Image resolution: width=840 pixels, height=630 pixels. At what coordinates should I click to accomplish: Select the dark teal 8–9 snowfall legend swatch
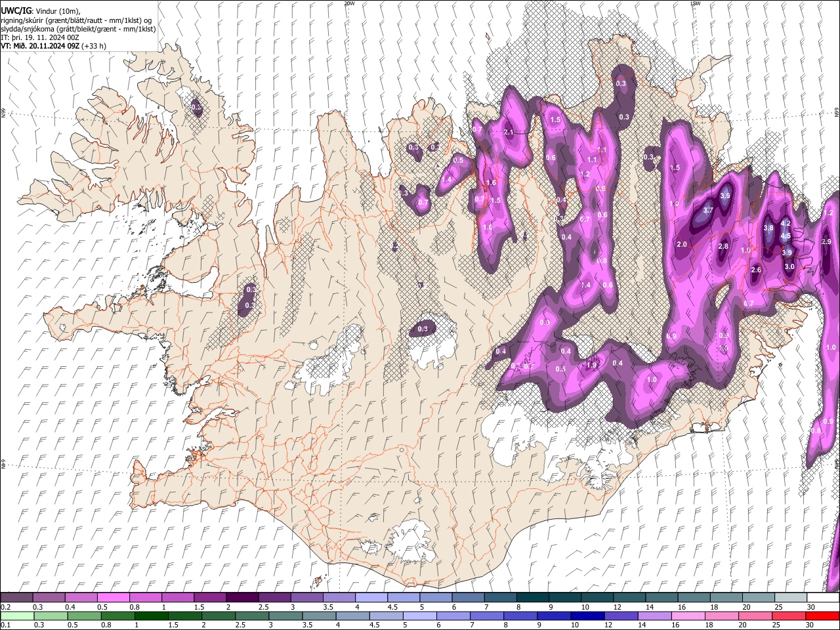click(x=533, y=597)
